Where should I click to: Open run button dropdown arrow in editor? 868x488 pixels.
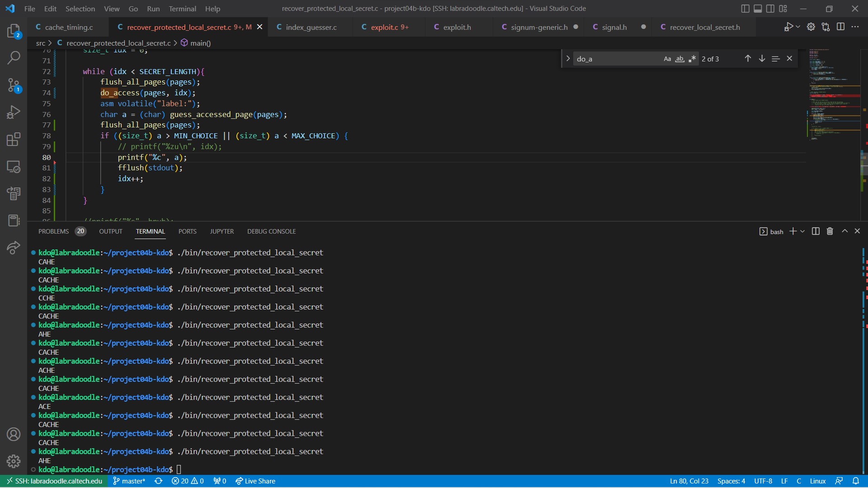(798, 27)
